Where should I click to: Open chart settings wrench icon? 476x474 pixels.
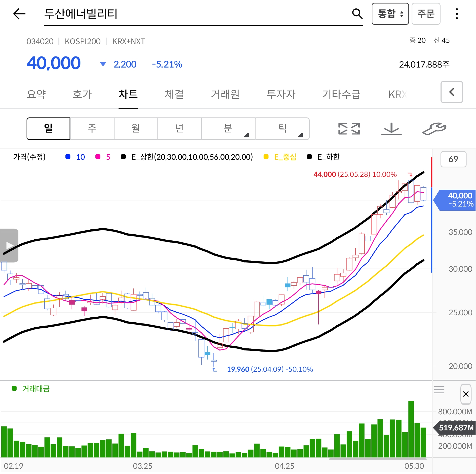pyautogui.click(x=434, y=129)
